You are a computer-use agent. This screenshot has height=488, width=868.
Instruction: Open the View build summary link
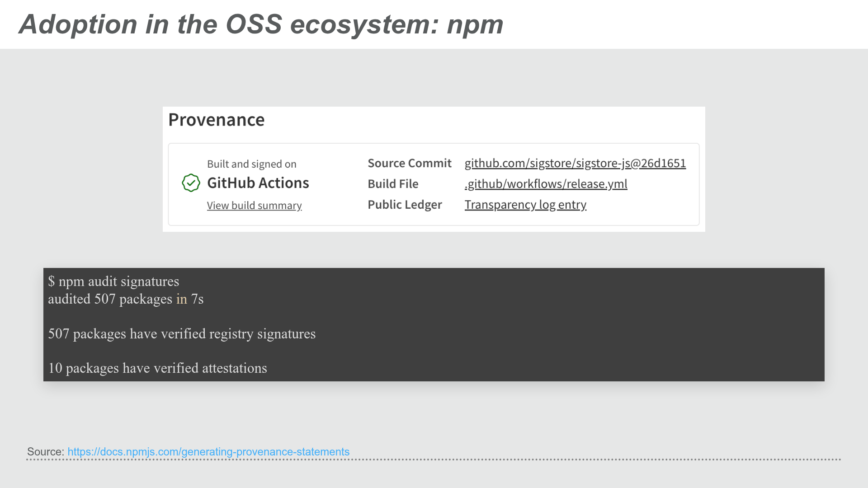[254, 206]
